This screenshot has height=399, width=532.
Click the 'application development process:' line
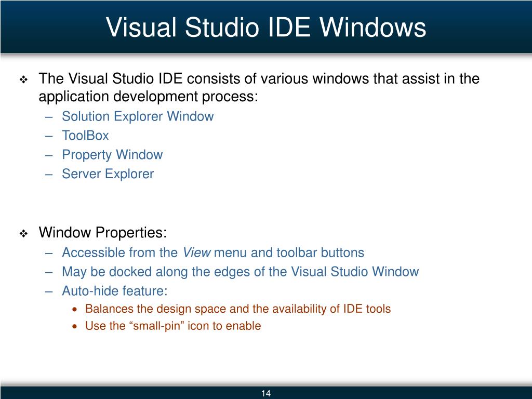click(x=148, y=97)
